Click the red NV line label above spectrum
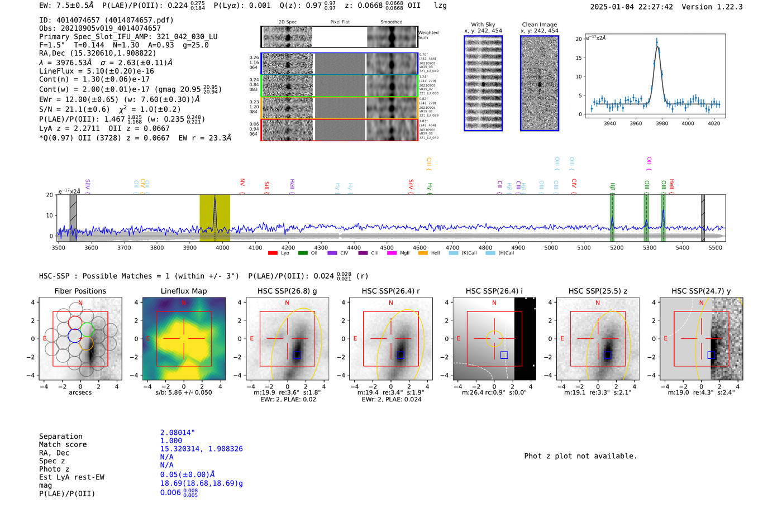 [242, 183]
